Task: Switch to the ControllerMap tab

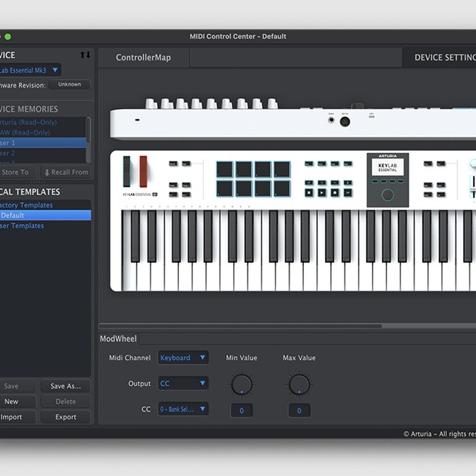Action: point(143,57)
